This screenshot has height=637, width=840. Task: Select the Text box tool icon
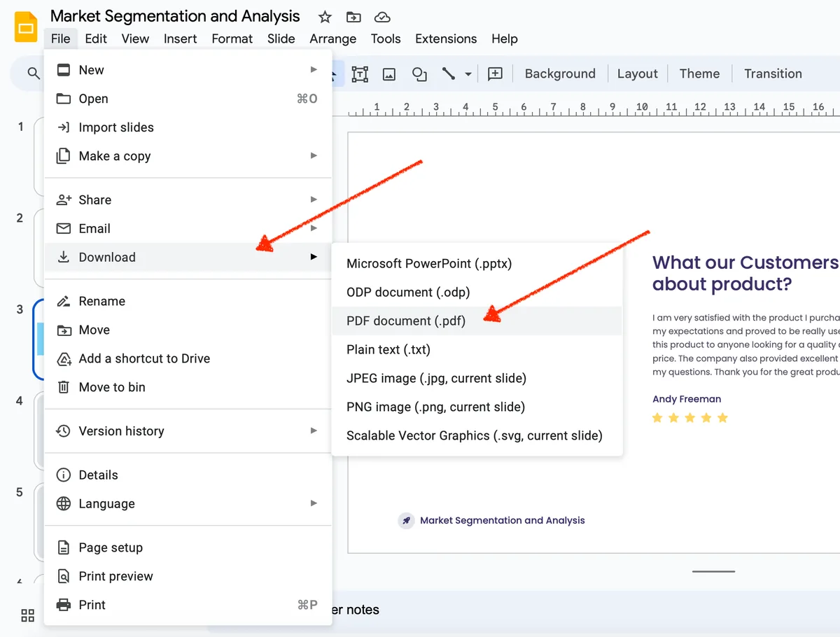pos(360,74)
